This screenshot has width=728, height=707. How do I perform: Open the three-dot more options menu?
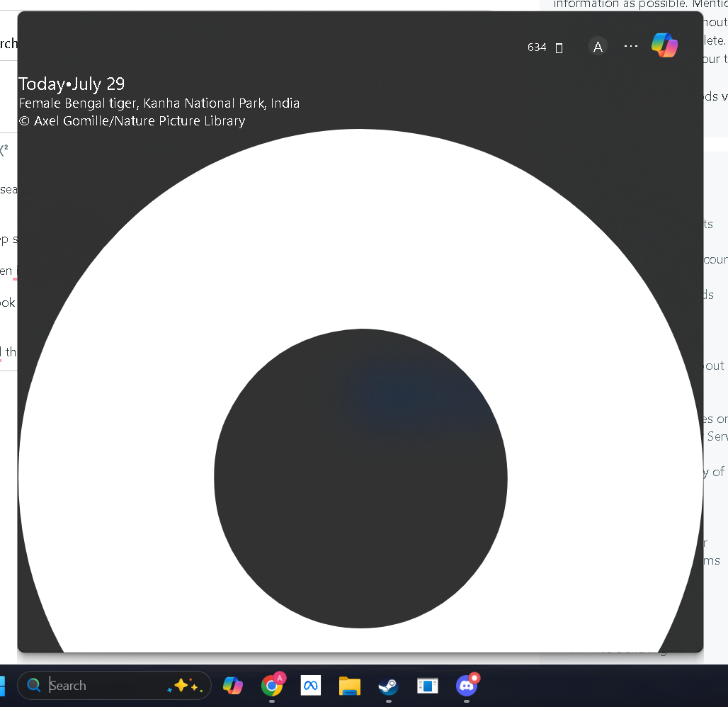(x=630, y=46)
